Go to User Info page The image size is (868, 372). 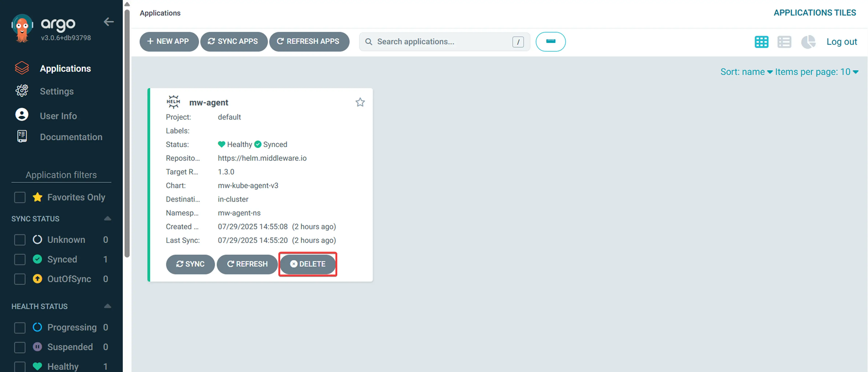[x=58, y=116]
